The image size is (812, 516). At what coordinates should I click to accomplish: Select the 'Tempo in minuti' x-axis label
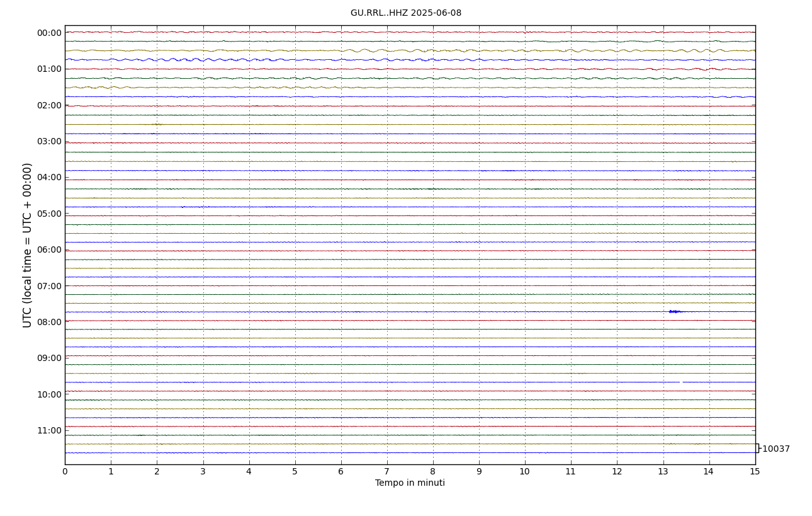[x=410, y=483]
